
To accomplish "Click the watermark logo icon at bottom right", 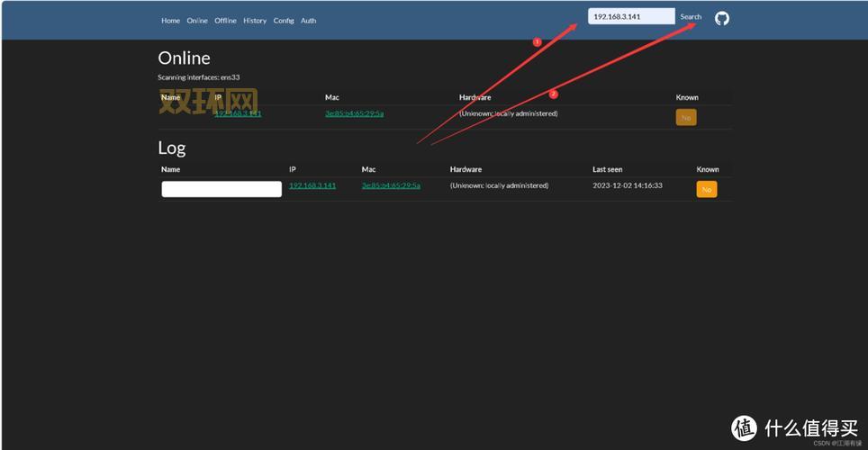I will click(744, 427).
